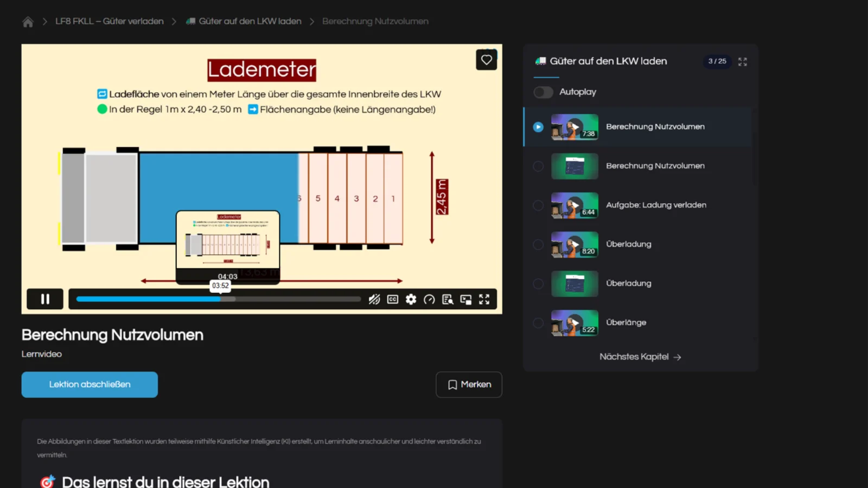Click the video preview thumbnail popup
This screenshot has height=488, width=868.
pyautogui.click(x=228, y=247)
